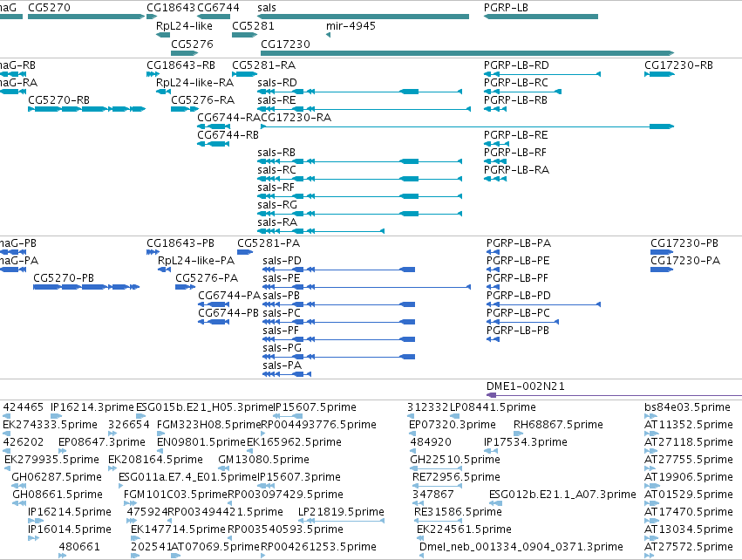Click the CG6744 gene arrow
Image resolution: width=742 pixels, height=560 pixels.
pos(214,17)
